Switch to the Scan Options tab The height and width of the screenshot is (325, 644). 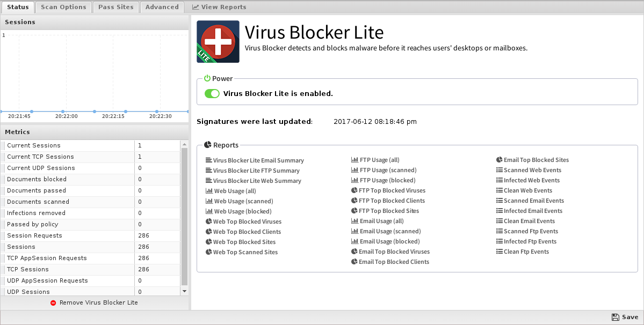[64, 7]
